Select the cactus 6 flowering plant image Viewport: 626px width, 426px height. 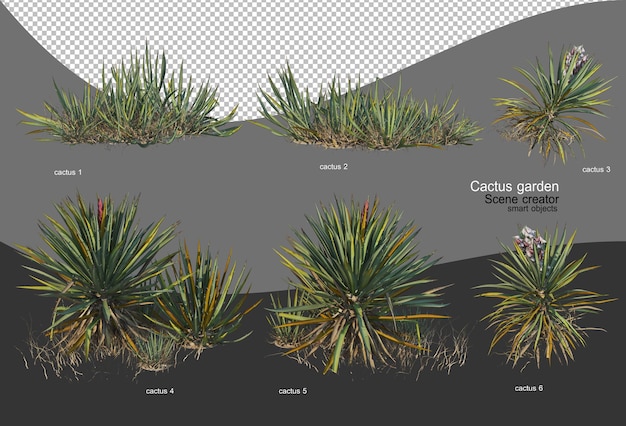pyautogui.click(x=543, y=296)
